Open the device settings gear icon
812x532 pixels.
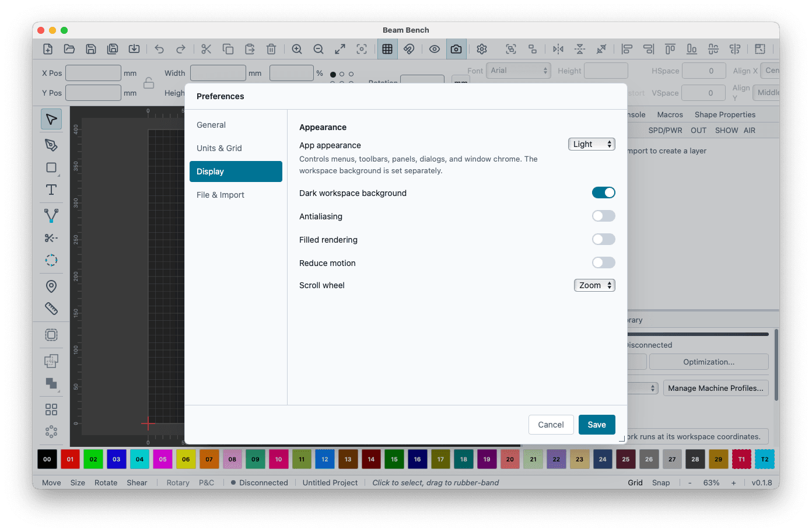click(482, 49)
